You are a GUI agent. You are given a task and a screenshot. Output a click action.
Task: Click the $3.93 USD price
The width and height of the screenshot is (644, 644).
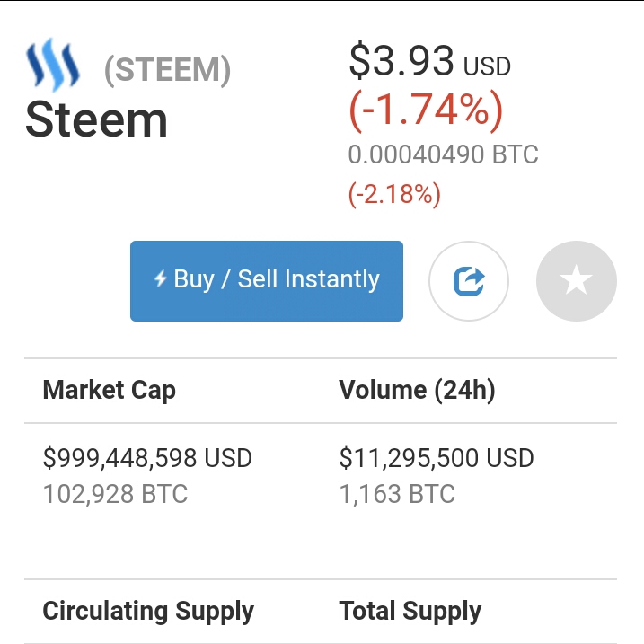click(401, 62)
